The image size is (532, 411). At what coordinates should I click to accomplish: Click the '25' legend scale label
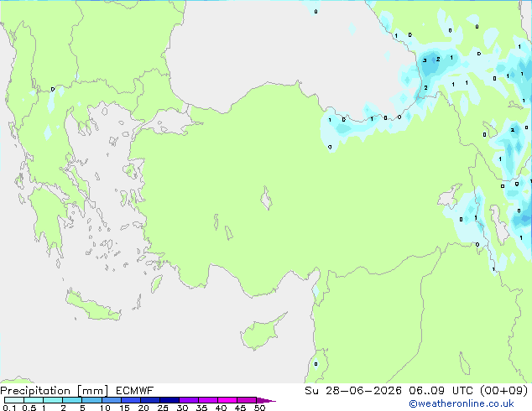pos(163,408)
